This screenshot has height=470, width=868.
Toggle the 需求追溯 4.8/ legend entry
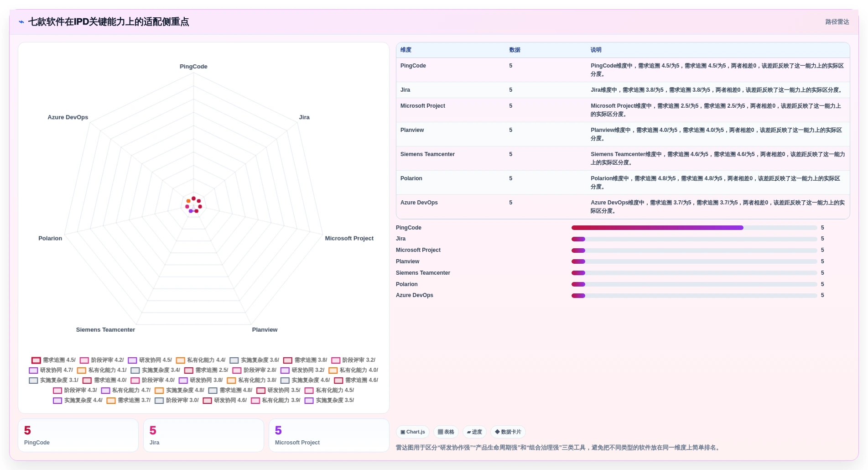click(230, 390)
